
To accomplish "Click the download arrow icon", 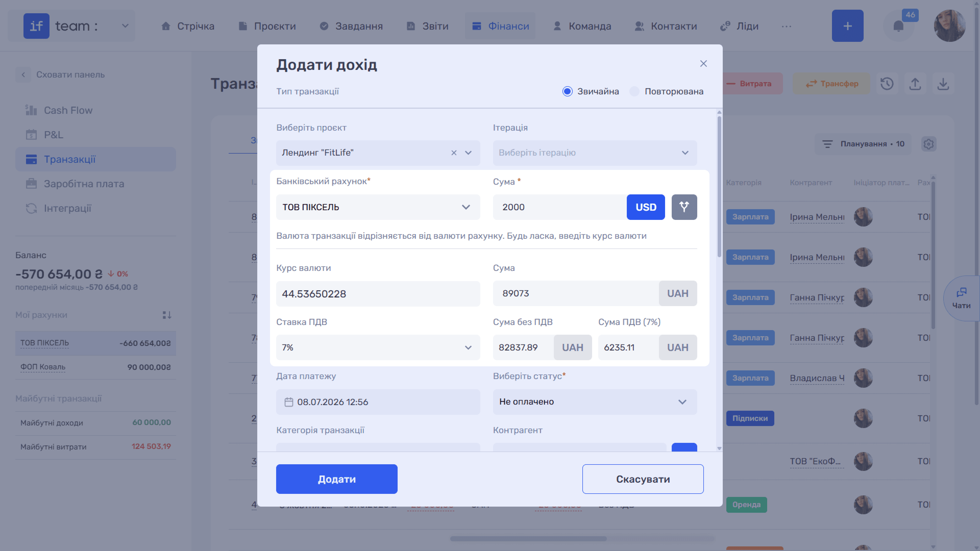I will click(943, 84).
